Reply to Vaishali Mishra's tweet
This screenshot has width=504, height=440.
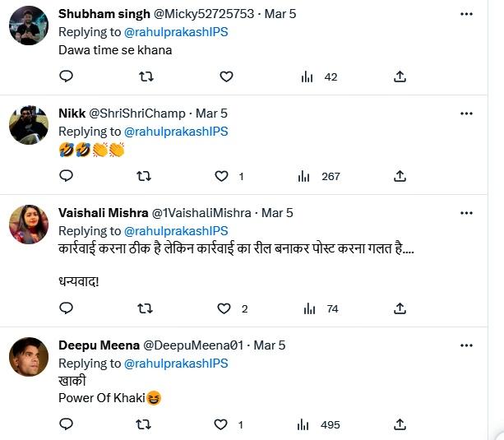tap(67, 308)
